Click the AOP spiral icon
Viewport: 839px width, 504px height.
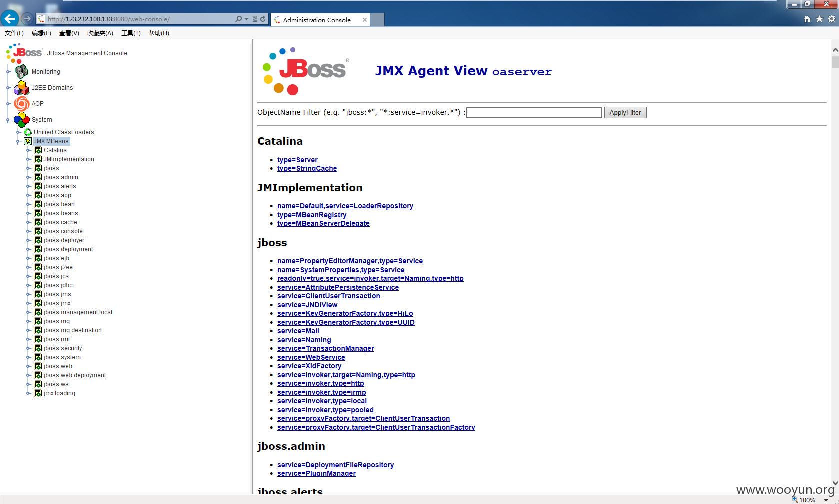[22, 104]
